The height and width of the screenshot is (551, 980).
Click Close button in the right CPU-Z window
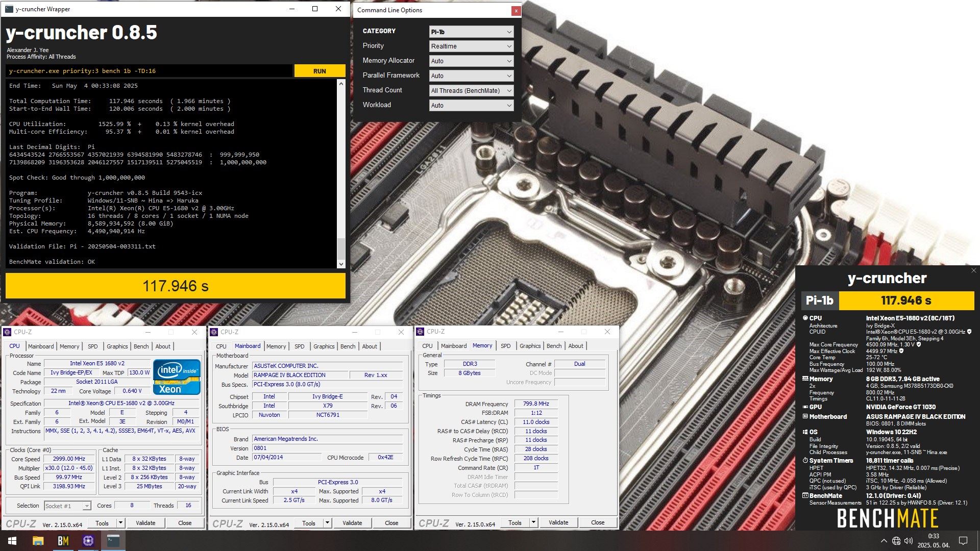click(x=598, y=523)
